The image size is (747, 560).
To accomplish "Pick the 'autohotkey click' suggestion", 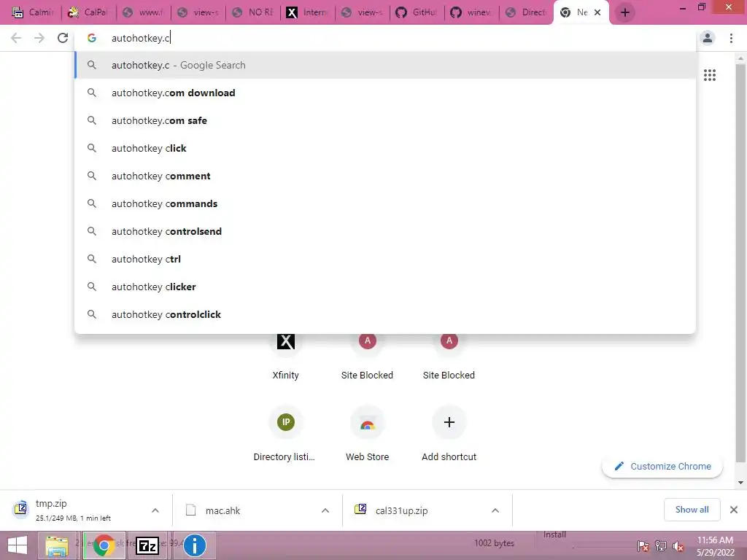I will tap(385, 148).
